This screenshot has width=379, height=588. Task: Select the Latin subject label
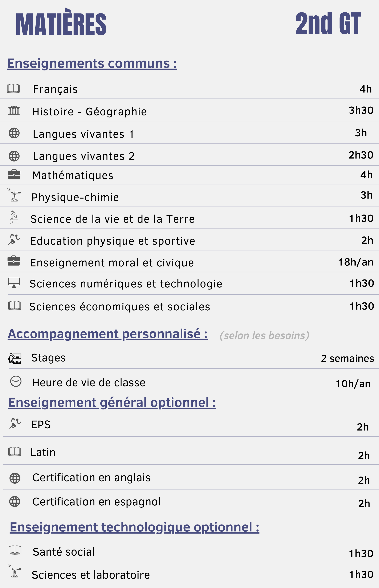(x=43, y=452)
